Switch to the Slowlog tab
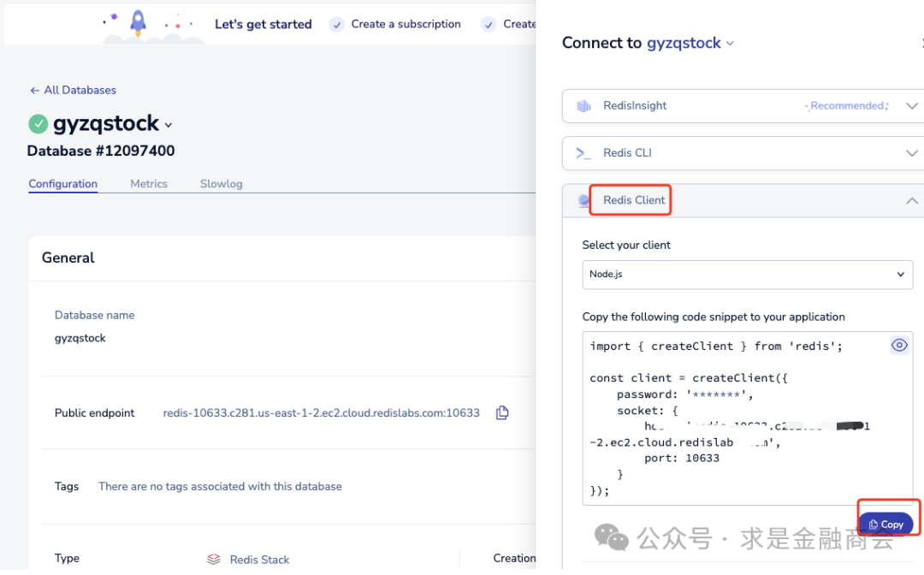 221,184
